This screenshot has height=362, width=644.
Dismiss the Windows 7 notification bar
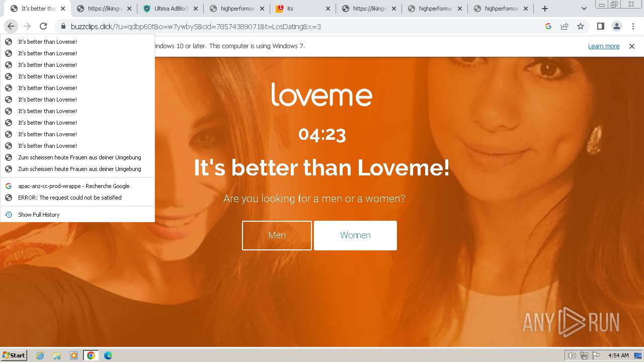[x=632, y=46]
